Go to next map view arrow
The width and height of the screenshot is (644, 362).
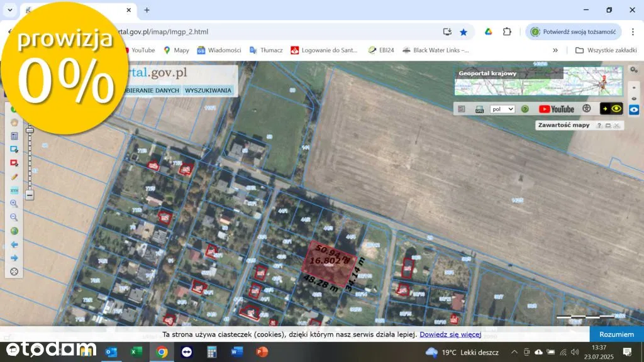coord(14,258)
